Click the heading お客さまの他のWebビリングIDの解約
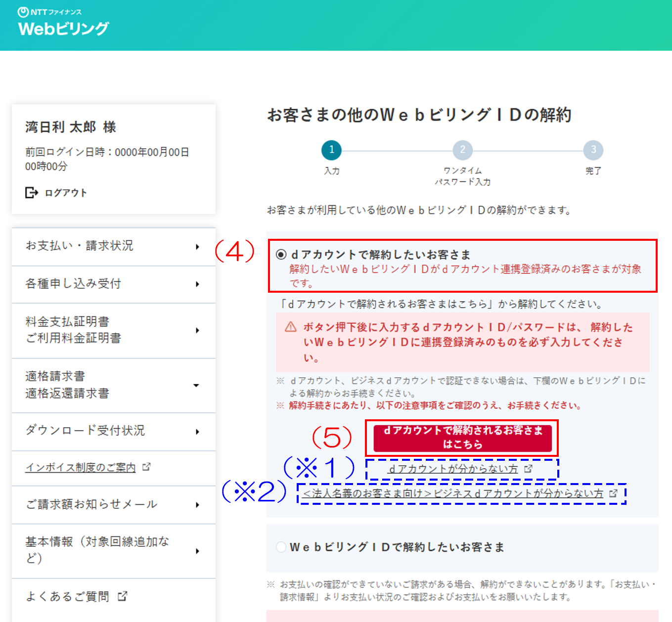This screenshot has width=672, height=622. tap(419, 115)
